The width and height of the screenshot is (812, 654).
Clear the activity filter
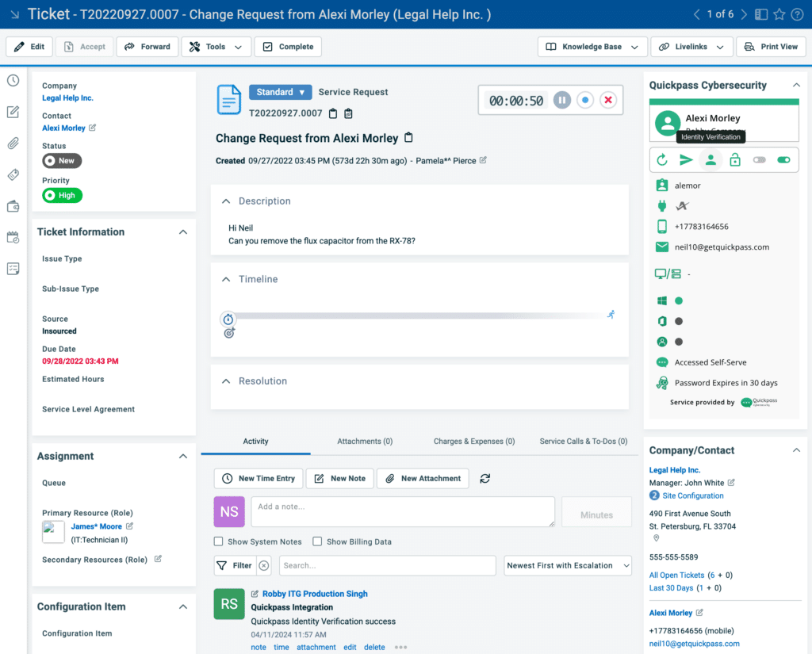263,565
